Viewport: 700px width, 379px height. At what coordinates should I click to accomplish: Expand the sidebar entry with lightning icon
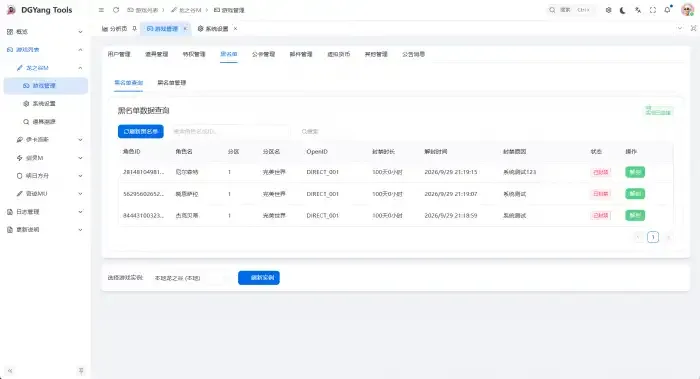click(x=45, y=158)
